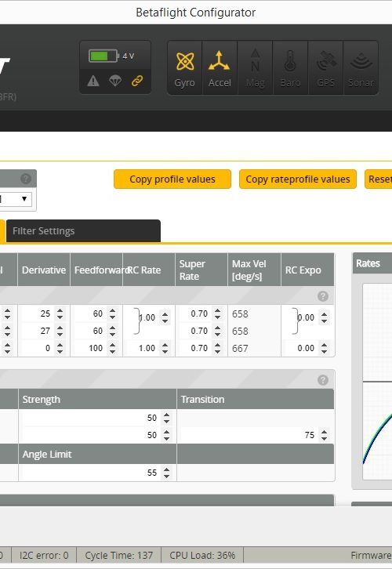
Task: Click Copy profile values button
Action: click(172, 179)
